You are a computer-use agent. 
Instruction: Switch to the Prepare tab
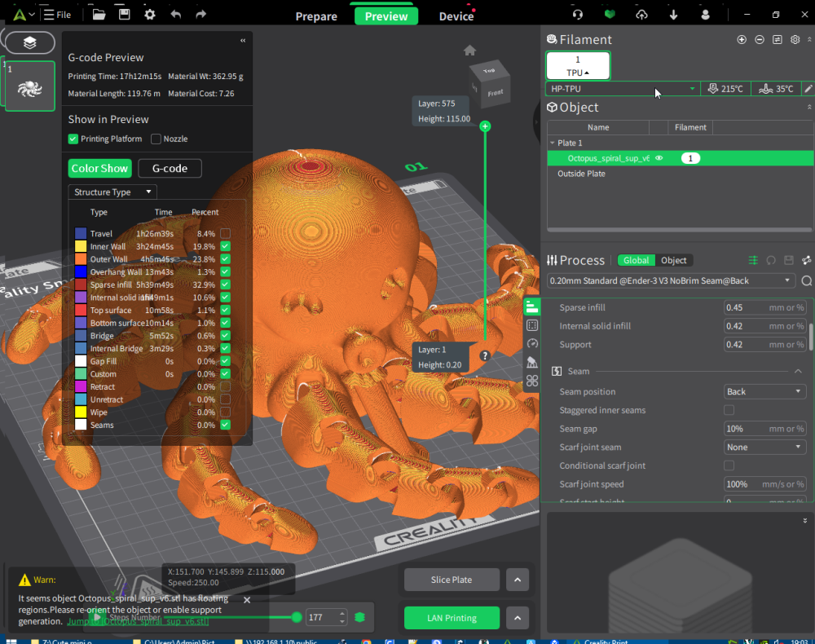tap(316, 16)
